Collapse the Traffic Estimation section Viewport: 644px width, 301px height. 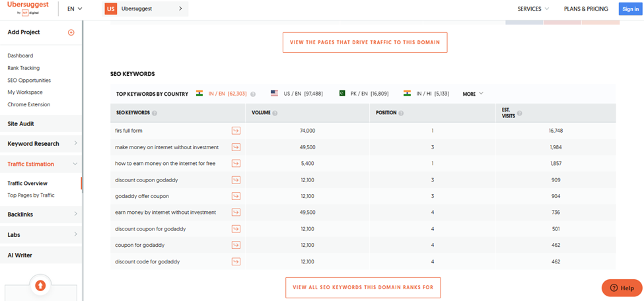(x=41, y=164)
